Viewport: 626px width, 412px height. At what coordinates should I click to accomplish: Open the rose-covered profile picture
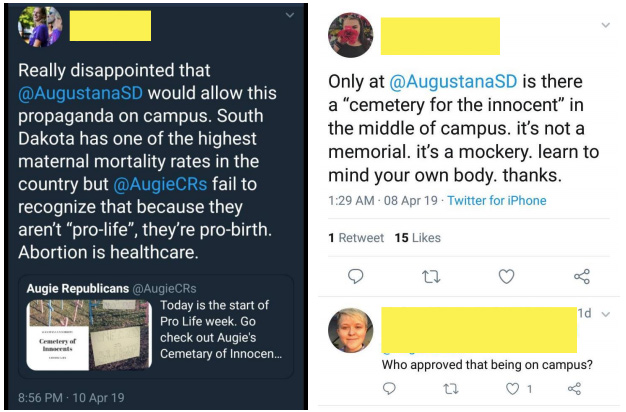point(351,35)
